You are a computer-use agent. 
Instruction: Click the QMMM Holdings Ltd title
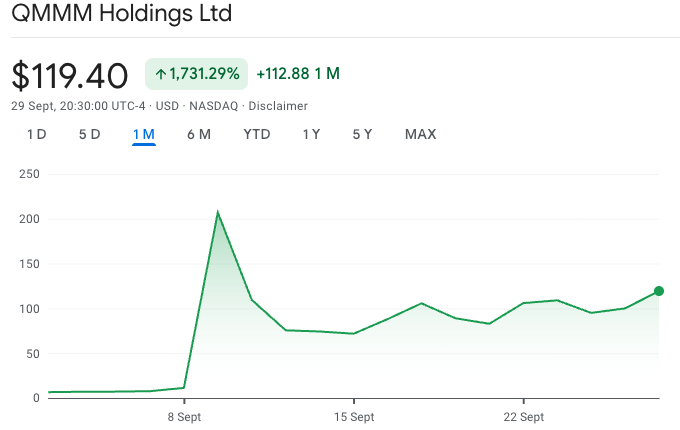click(121, 16)
